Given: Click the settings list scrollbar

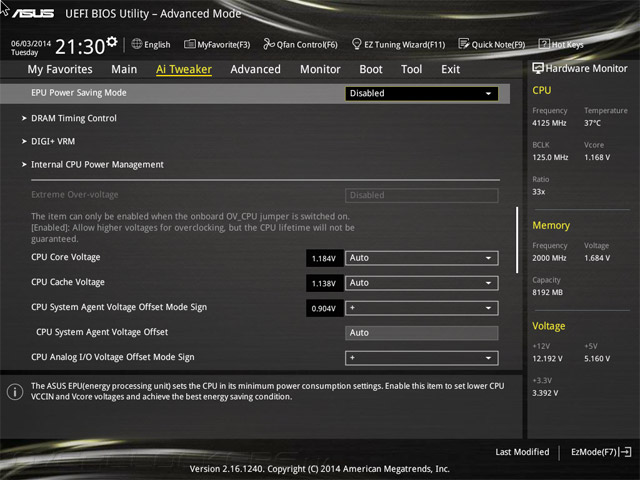Looking at the screenshot, I should click(517, 240).
